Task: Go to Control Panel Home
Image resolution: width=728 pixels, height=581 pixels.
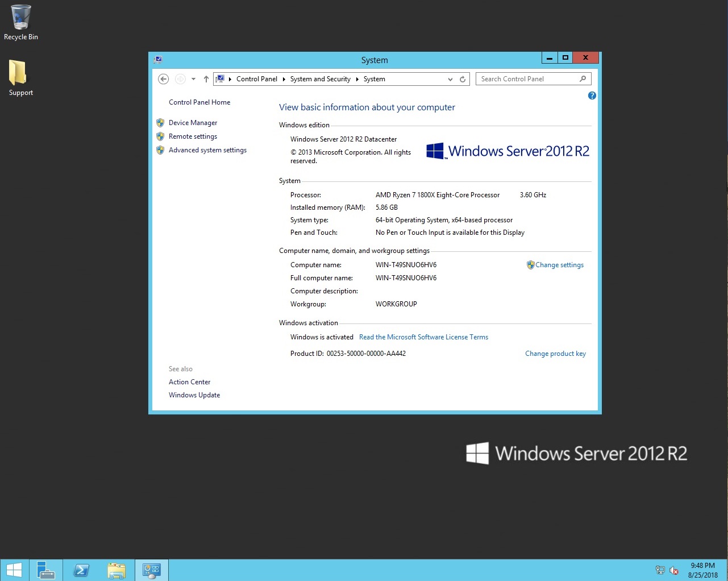Action: coord(199,102)
